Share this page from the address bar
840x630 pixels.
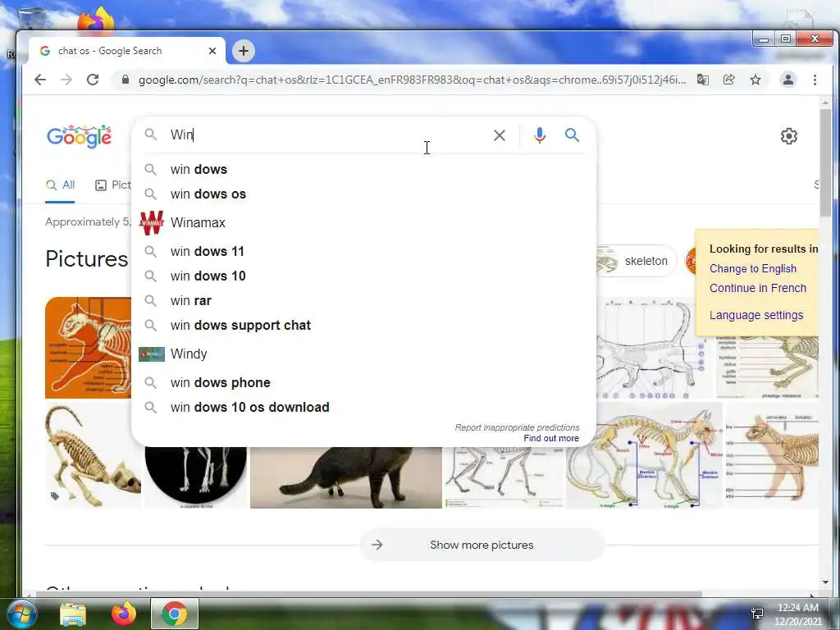[728, 80]
